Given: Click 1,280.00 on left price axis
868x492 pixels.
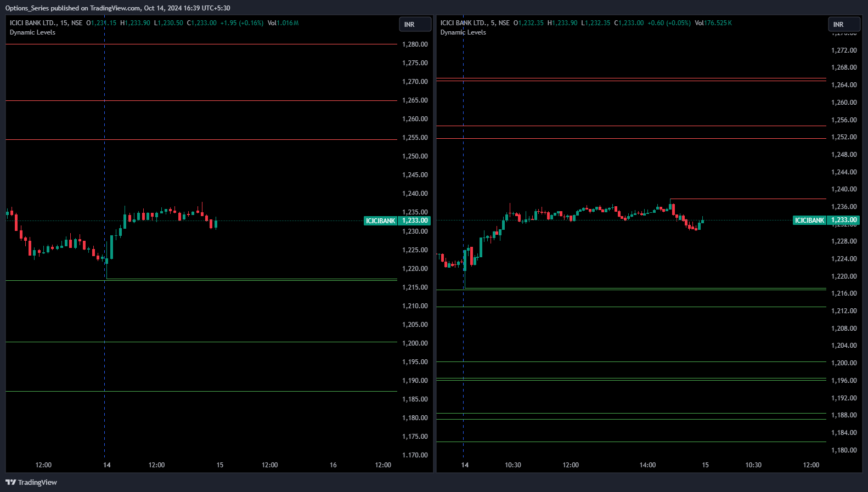Looking at the screenshot, I should pos(415,44).
